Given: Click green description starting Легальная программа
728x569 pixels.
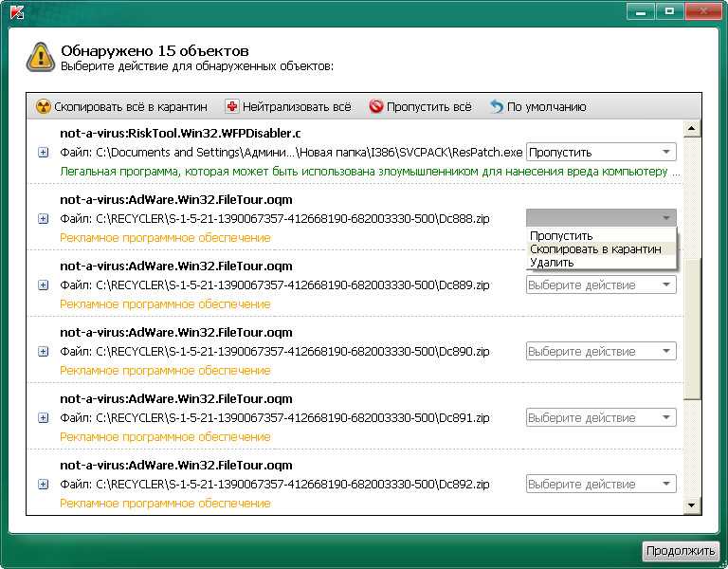Looking at the screenshot, I should (370, 172).
